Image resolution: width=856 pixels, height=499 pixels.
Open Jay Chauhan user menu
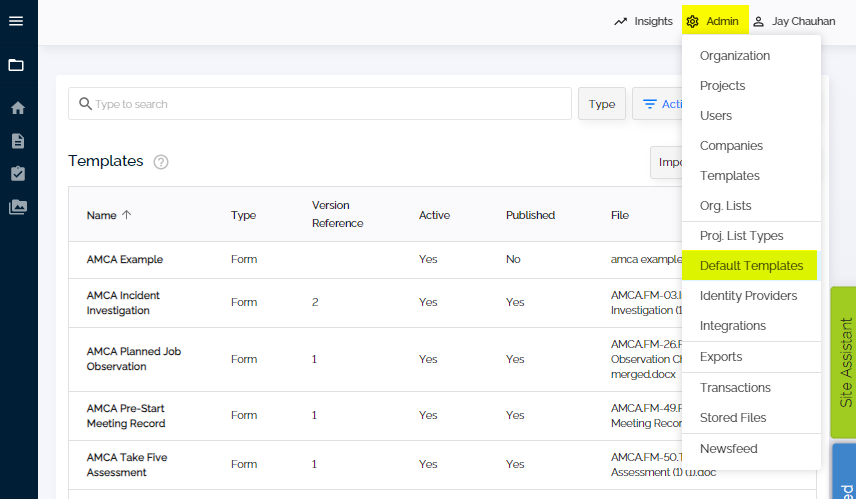(x=794, y=21)
